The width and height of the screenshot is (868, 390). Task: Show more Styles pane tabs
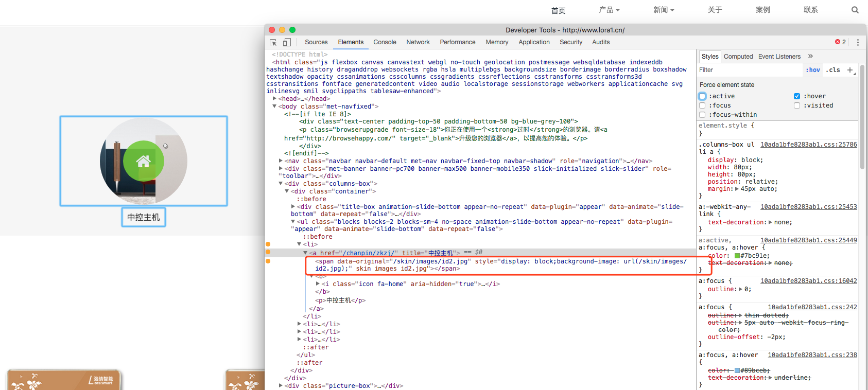[x=810, y=57]
